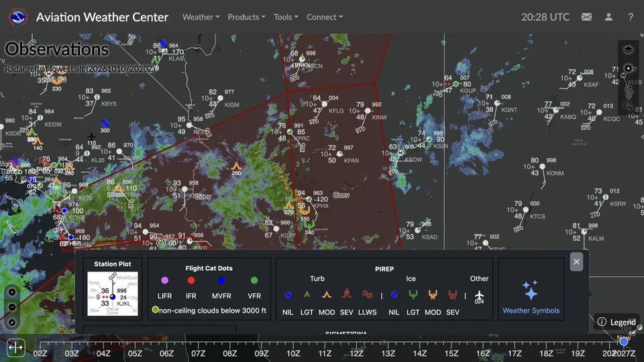644x362 pixels.
Task: Click the SEV icing legend icon
Action: [453, 294]
